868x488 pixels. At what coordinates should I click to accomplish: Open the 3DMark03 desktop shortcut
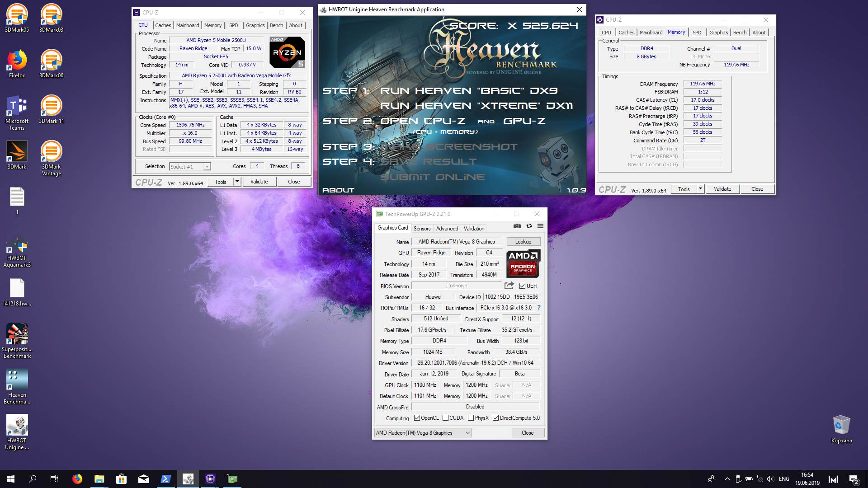coord(51,18)
